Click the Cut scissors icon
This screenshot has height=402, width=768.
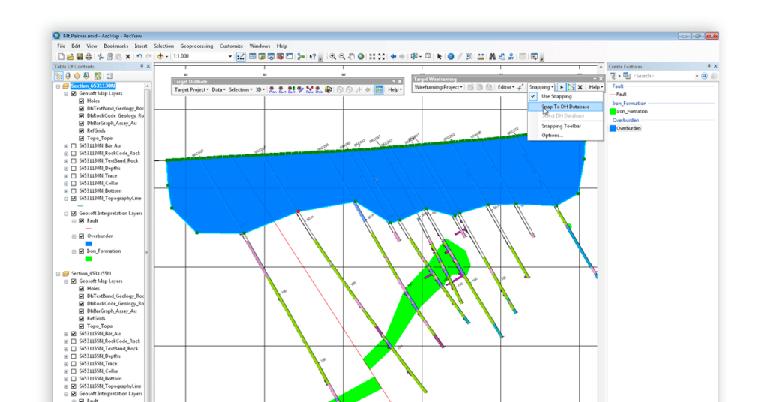tap(100, 57)
